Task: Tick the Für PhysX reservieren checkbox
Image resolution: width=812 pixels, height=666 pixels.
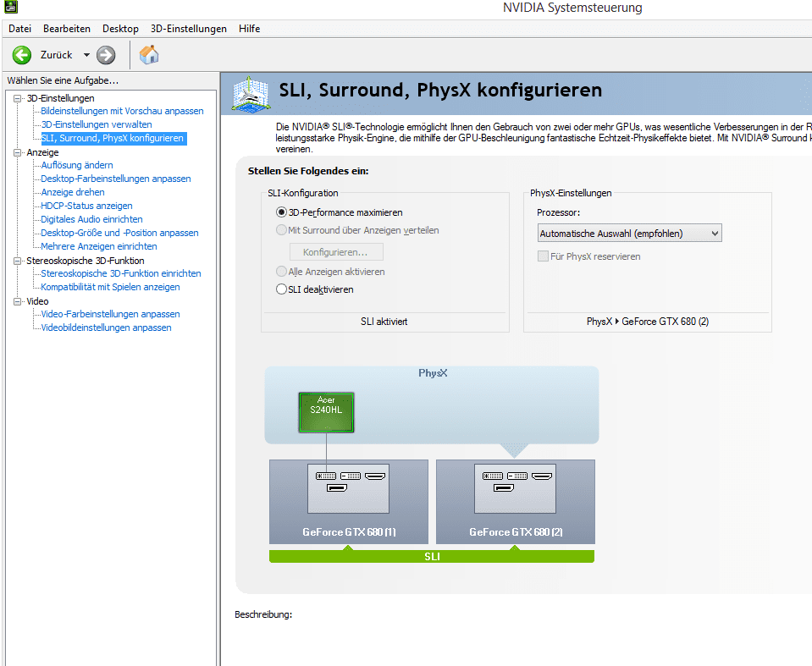Action: click(x=543, y=256)
